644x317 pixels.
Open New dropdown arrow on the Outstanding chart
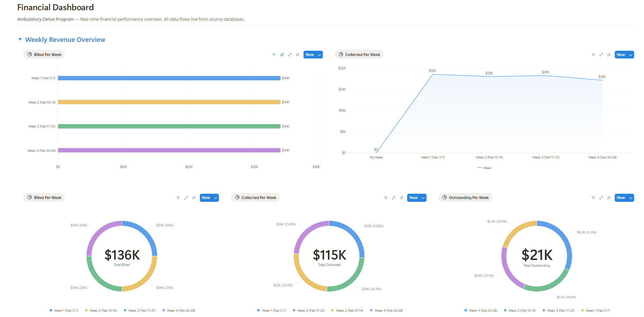[x=631, y=198]
